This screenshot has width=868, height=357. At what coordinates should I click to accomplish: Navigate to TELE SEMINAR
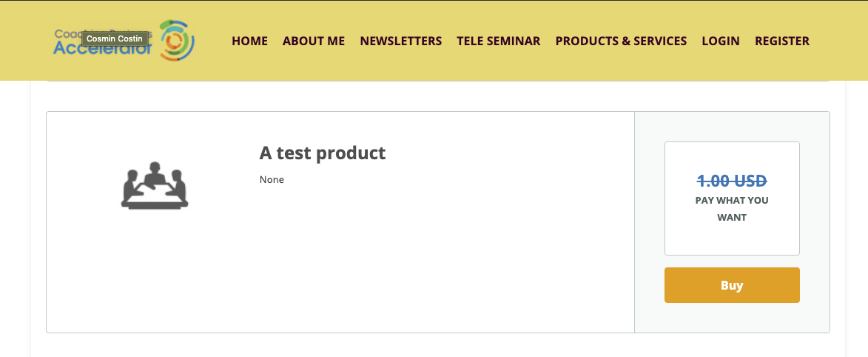pos(498,41)
